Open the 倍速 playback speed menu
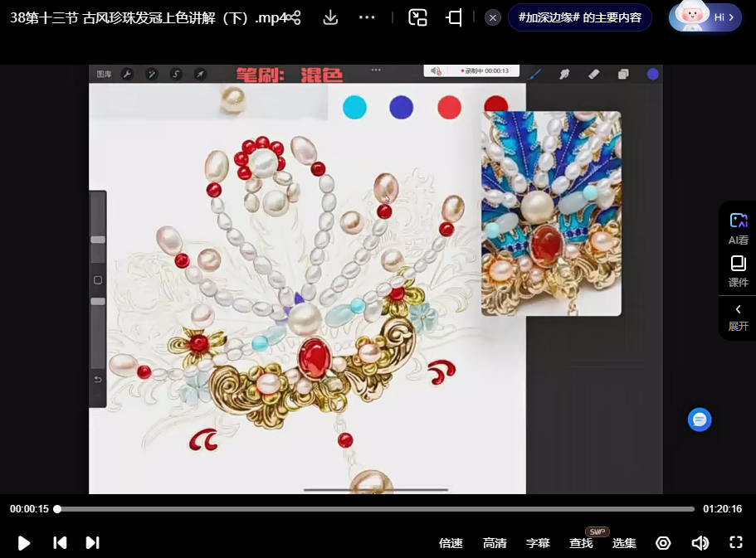 pos(451,543)
